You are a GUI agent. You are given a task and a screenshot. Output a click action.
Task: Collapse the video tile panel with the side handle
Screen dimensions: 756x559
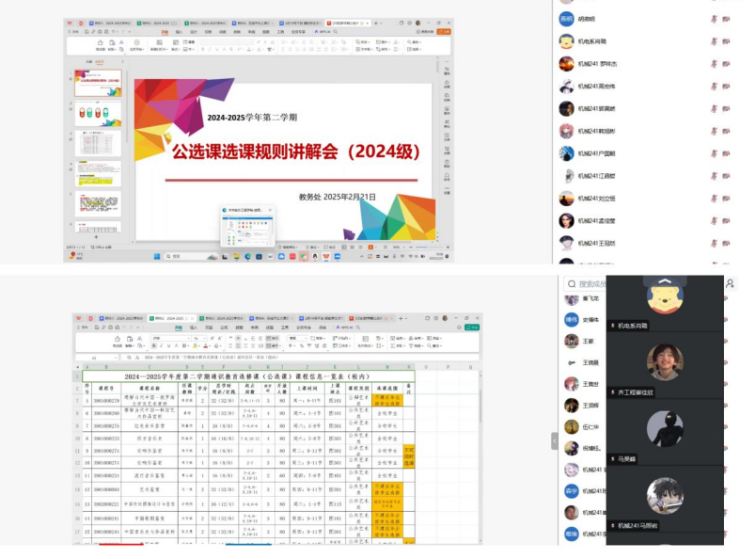tap(555, 440)
